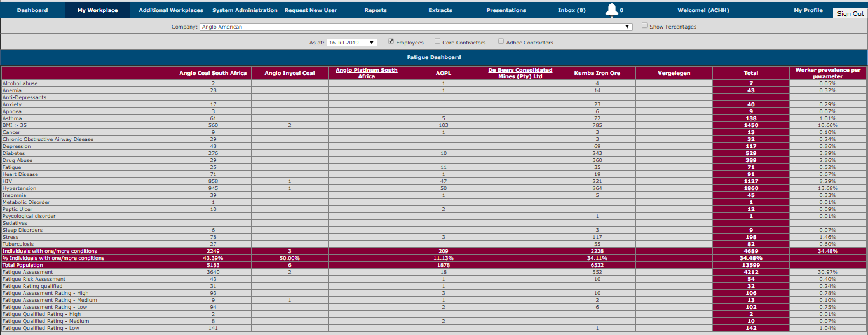Enable the Adhoc Contractors checkbox
This screenshot has height=335, width=868.
click(x=501, y=41)
